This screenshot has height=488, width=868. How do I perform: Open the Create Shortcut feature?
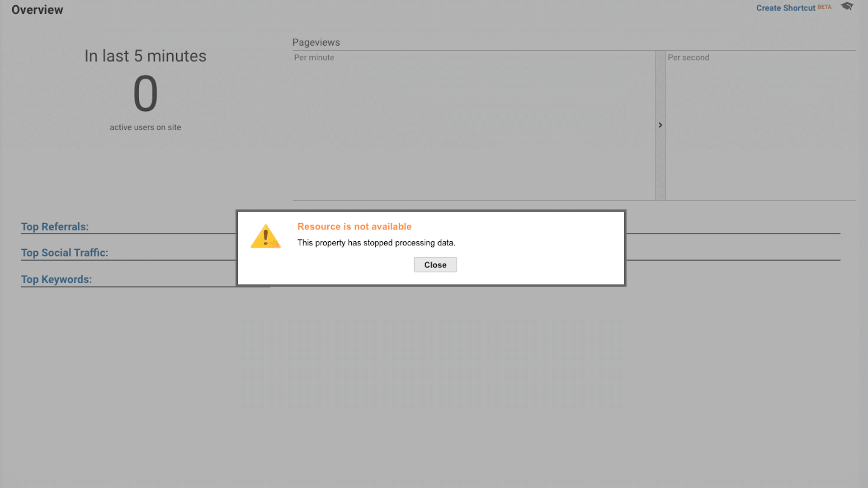coord(785,8)
